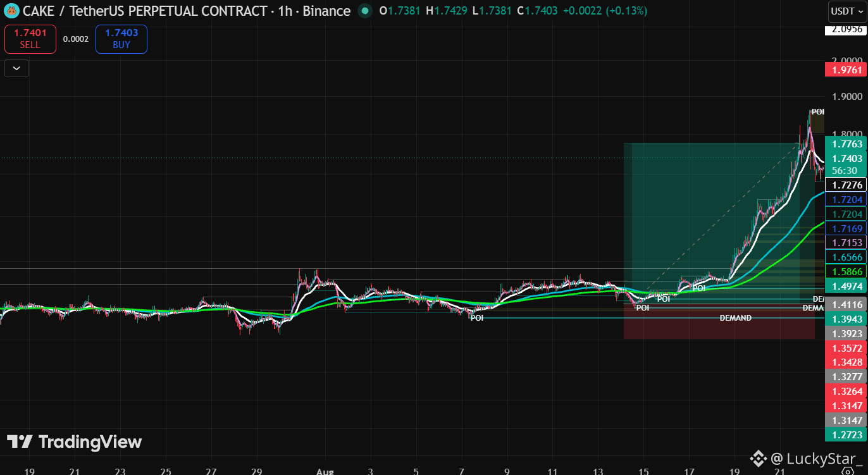Select the green 1.7763 price label
This screenshot has width=868, height=475.
847,144
